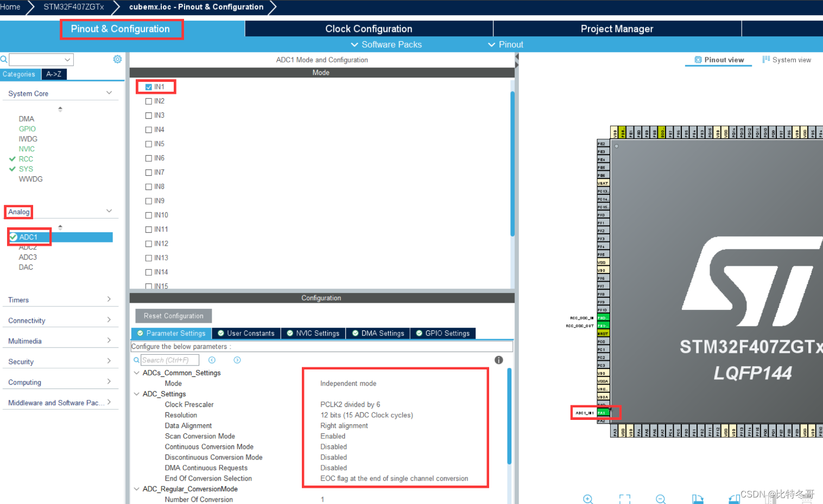Click the Scan Conversion Mode Enabled value

pos(333,436)
